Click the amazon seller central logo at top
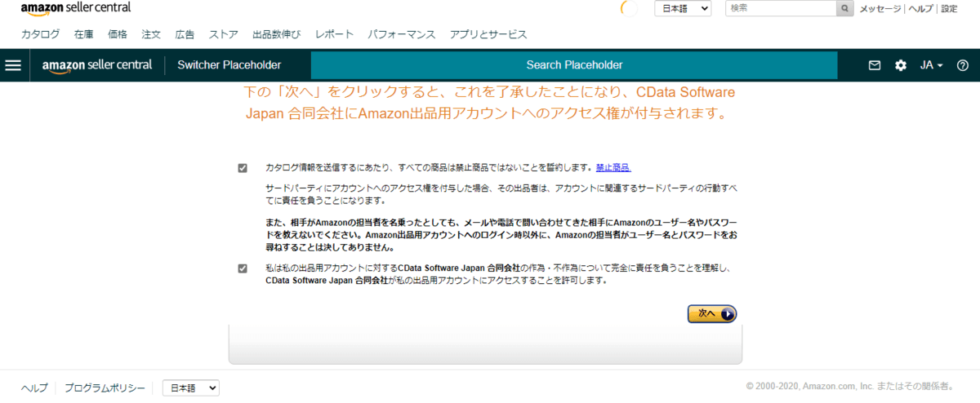The height and width of the screenshot is (403, 980). [x=76, y=8]
